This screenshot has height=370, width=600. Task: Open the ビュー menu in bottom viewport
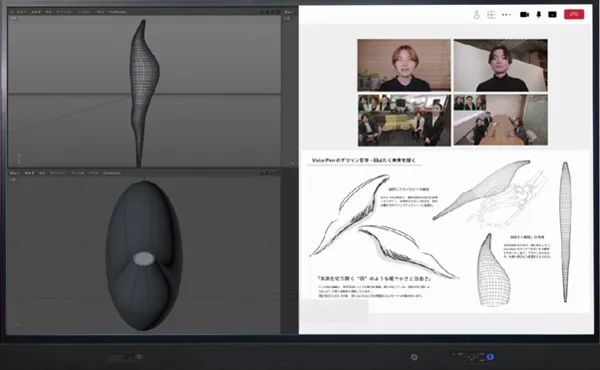tap(15, 173)
